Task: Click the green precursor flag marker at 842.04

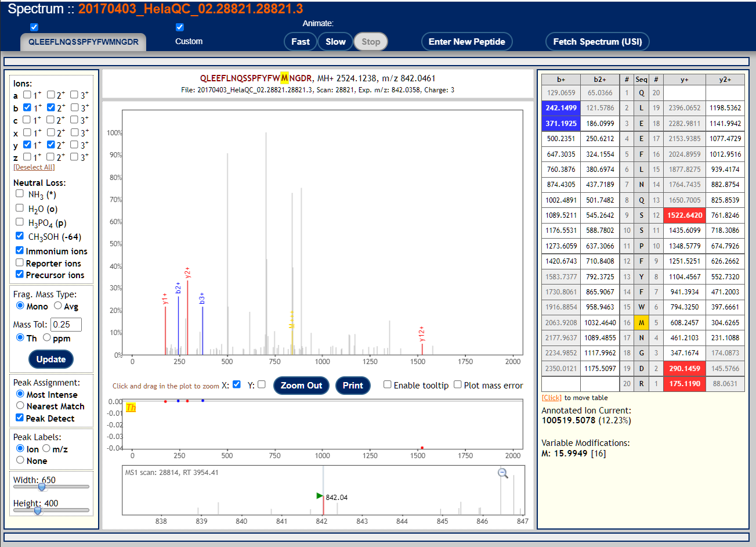Action: pyautogui.click(x=320, y=496)
